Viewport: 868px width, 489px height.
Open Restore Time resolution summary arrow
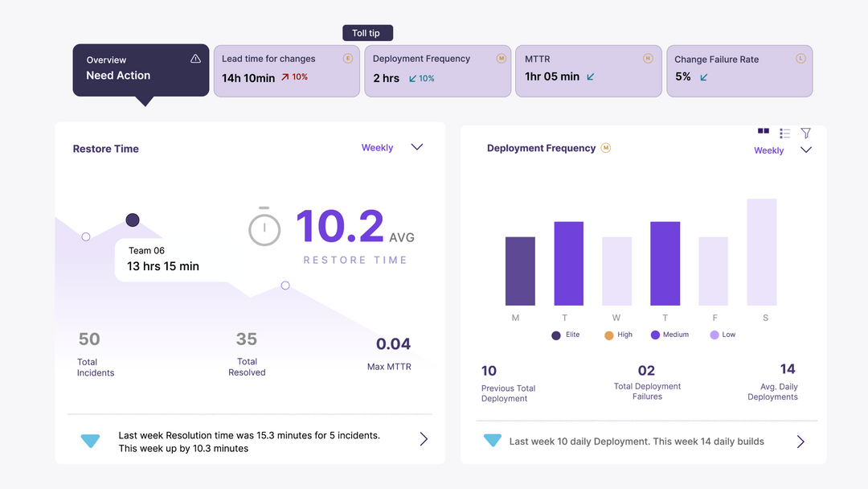[x=424, y=439]
